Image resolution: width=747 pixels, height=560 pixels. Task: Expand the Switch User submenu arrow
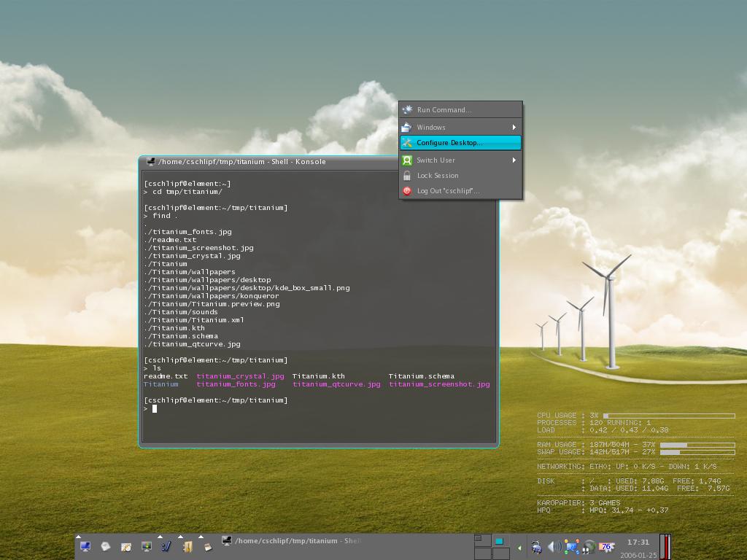[514, 160]
